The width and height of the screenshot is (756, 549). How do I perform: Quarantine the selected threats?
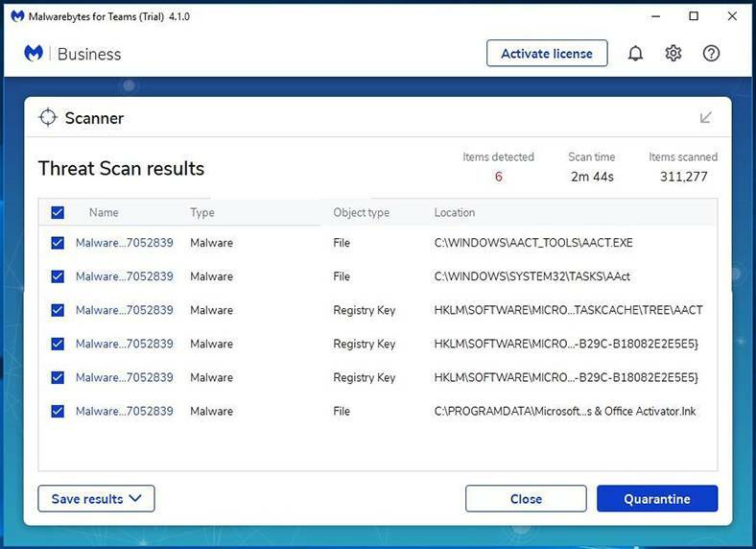pos(657,498)
